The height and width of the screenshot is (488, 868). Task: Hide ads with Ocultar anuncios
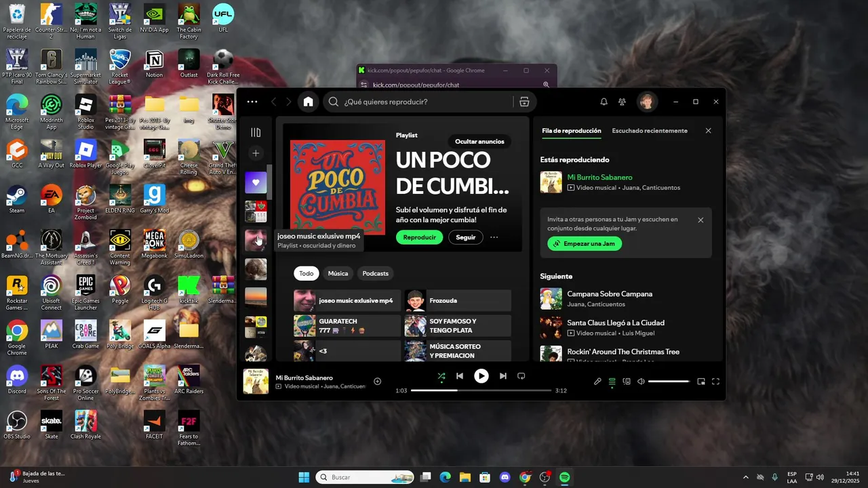tap(479, 142)
